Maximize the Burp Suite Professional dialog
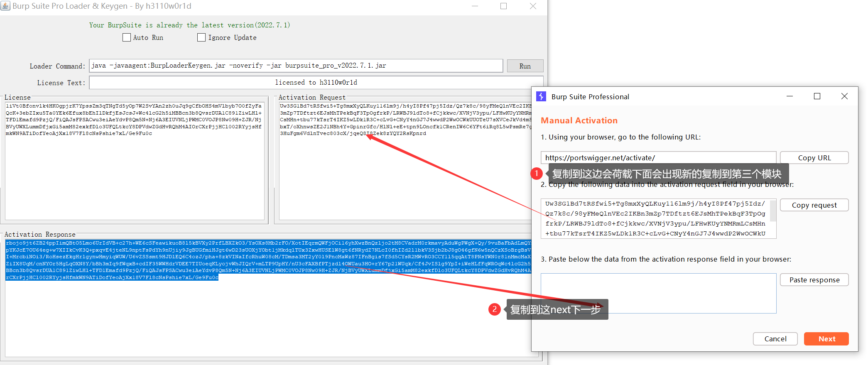The width and height of the screenshot is (868, 365). pos(817,96)
